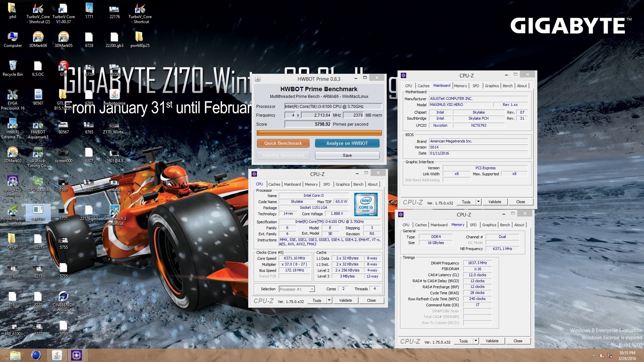
Task: Launch 3DMark05 desktop icon
Action: pos(64,40)
